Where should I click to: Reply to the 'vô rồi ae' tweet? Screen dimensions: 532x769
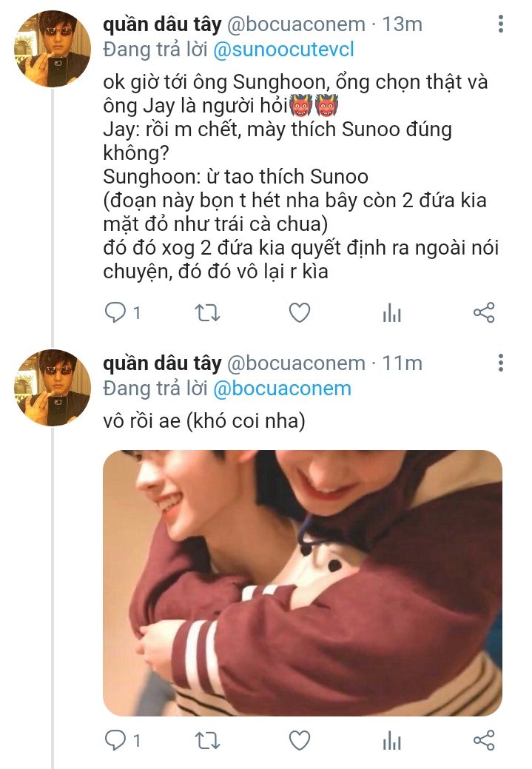pos(115,739)
